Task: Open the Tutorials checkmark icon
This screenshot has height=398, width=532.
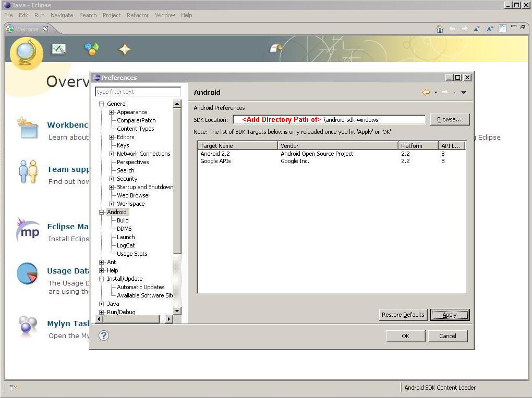Action: [59, 49]
